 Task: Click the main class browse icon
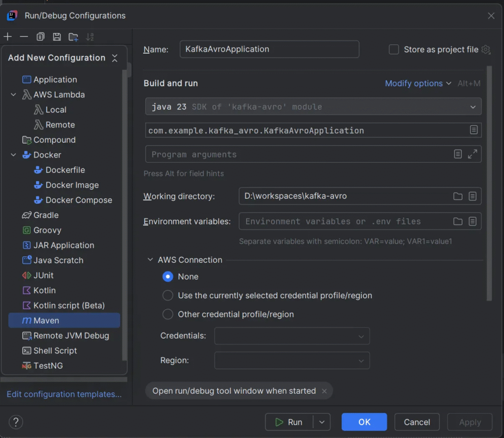tap(473, 130)
